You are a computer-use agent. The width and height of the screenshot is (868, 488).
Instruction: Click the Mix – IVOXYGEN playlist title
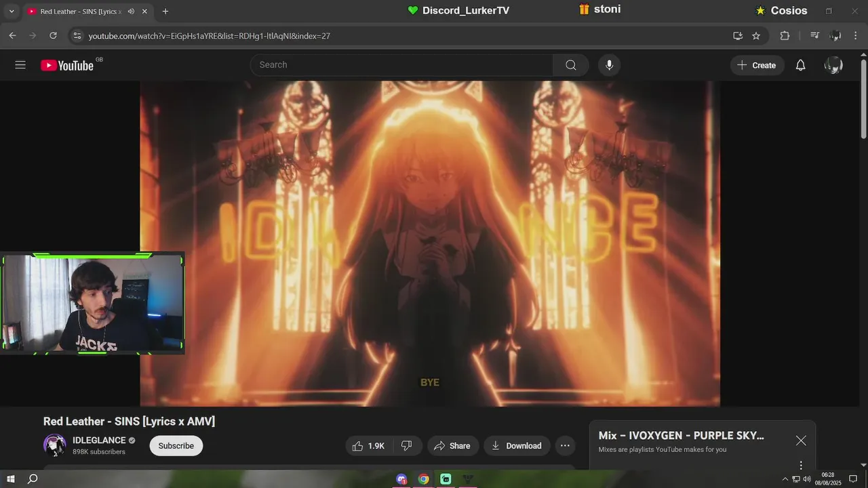681,435
